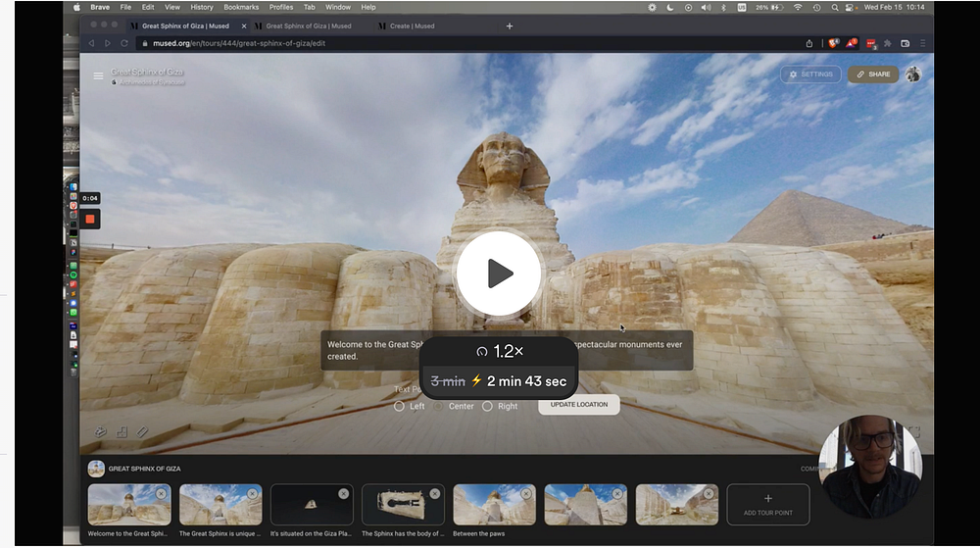Close the active Great Sphinx tab

click(x=244, y=26)
